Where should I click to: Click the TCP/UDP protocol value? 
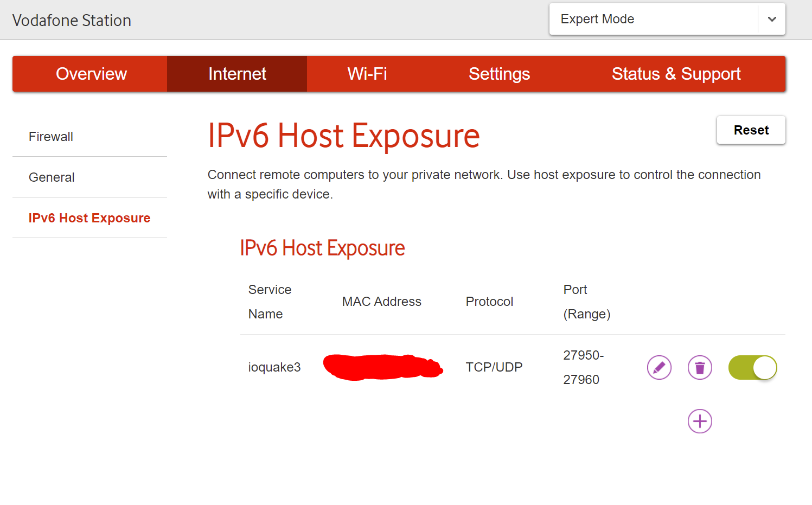tap(494, 367)
